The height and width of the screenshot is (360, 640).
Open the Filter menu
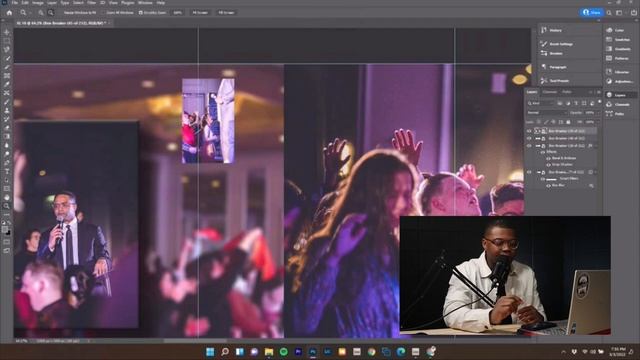point(91,2)
